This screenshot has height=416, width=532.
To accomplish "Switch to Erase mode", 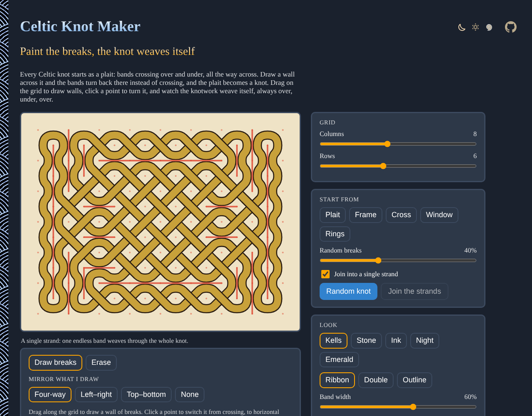I will (x=101, y=363).
